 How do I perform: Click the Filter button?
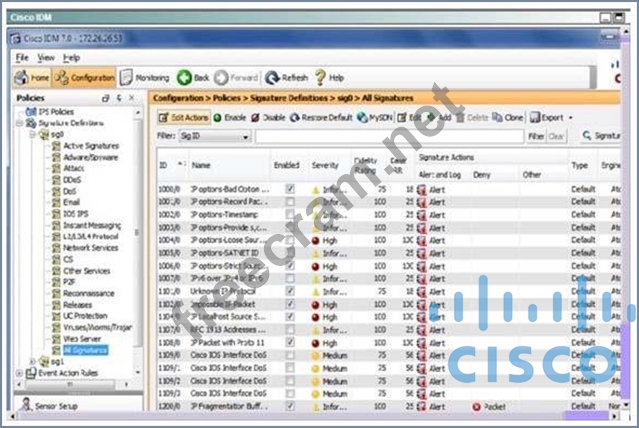click(x=536, y=136)
